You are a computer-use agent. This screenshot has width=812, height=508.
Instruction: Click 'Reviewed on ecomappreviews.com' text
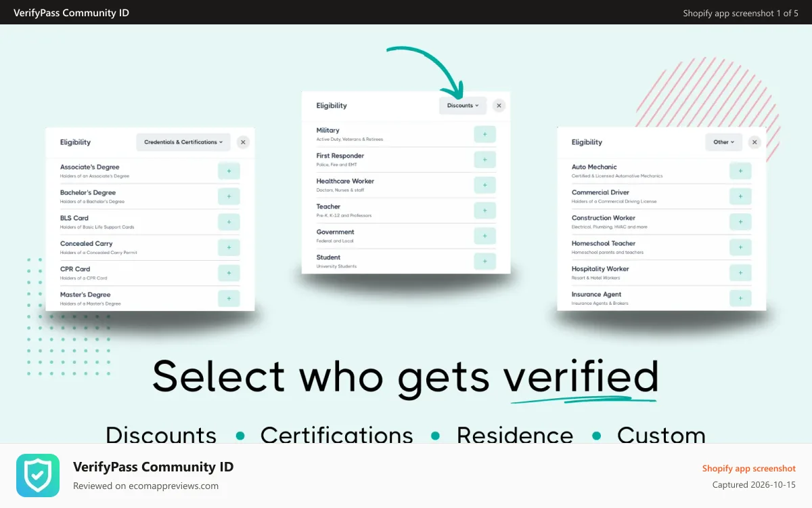point(145,486)
